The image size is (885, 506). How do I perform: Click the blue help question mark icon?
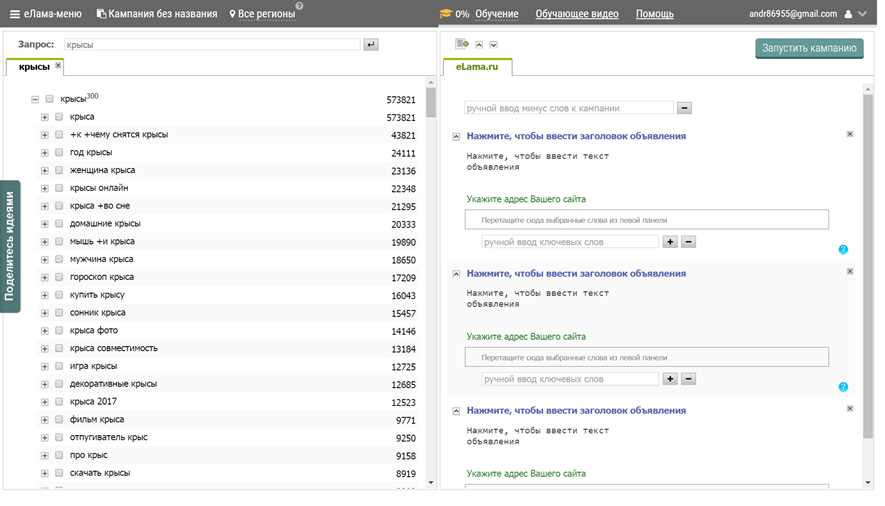tap(843, 249)
